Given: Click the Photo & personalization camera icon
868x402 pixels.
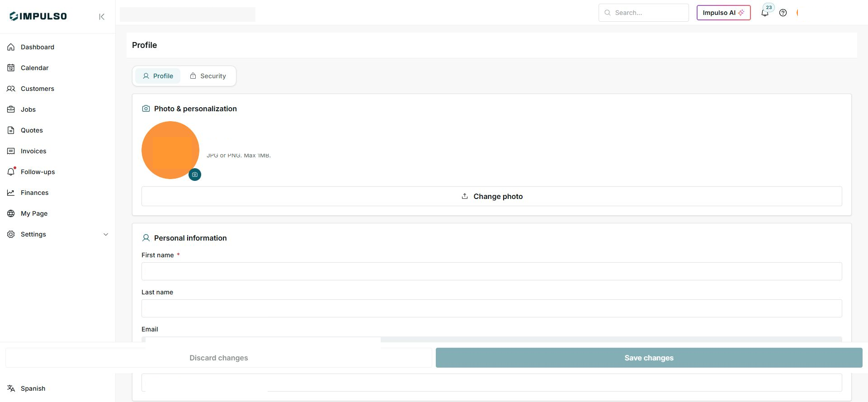Looking at the screenshot, I should point(146,109).
